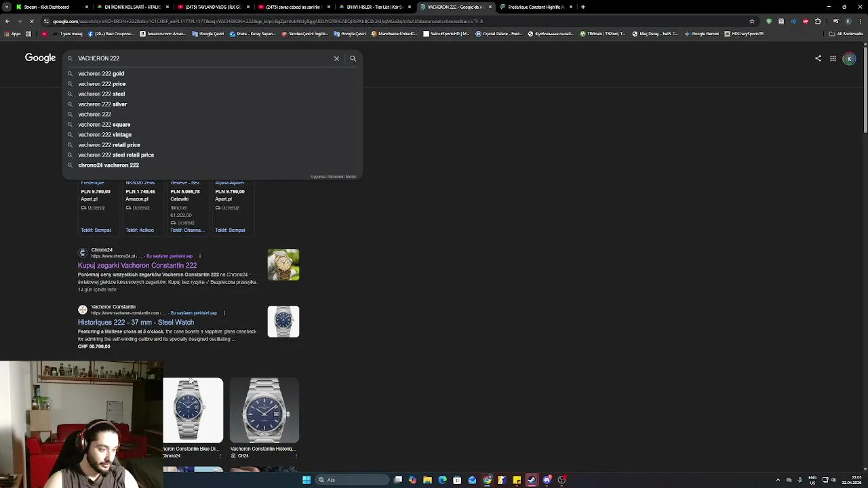868x488 pixels.
Task: Open the clock showing 22.04.2026
Action: 851,480
